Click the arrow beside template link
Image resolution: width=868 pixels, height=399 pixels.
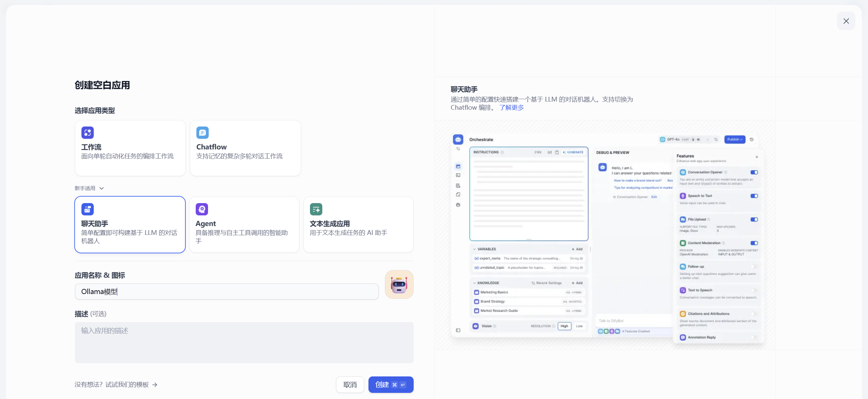coord(155,385)
